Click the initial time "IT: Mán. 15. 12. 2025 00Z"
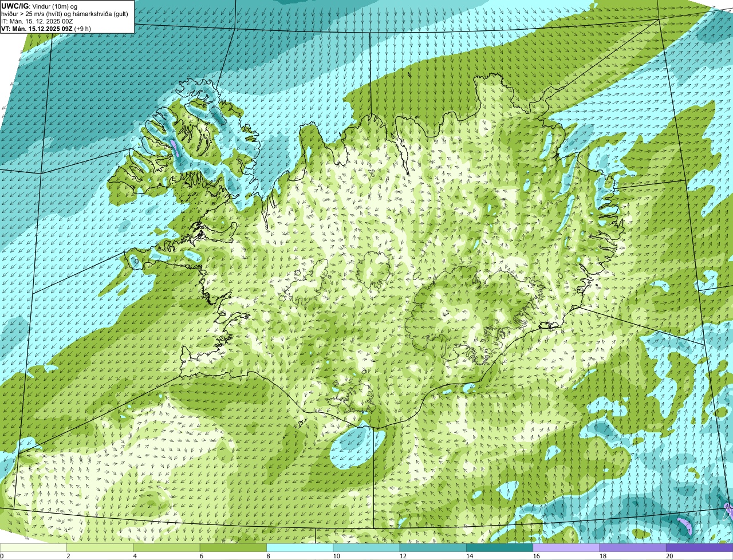This screenshot has width=733, height=560. pyautogui.click(x=37, y=21)
